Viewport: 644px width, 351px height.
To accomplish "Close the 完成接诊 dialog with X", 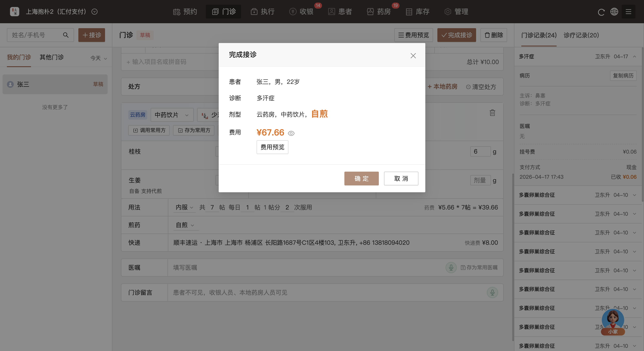I will (413, 56).
